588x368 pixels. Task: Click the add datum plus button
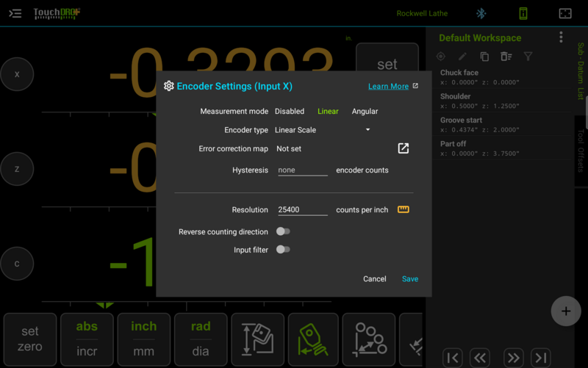click(x=566, y=311)
